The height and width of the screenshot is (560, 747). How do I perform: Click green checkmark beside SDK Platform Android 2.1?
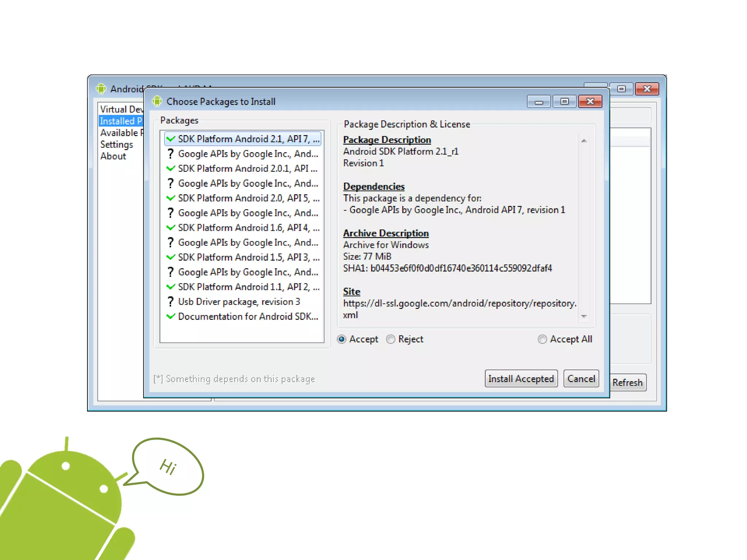pyautogui.click(x=170, y=139)
